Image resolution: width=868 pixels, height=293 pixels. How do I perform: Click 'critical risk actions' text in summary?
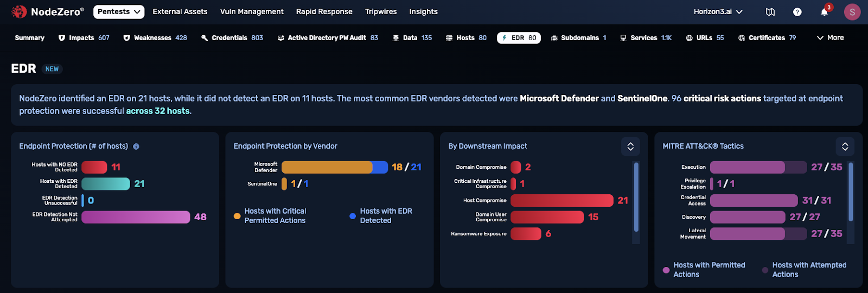(722, 98)
